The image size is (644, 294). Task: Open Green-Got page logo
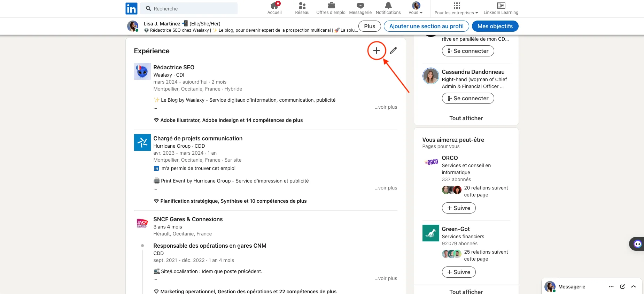[x=431, y=233]
